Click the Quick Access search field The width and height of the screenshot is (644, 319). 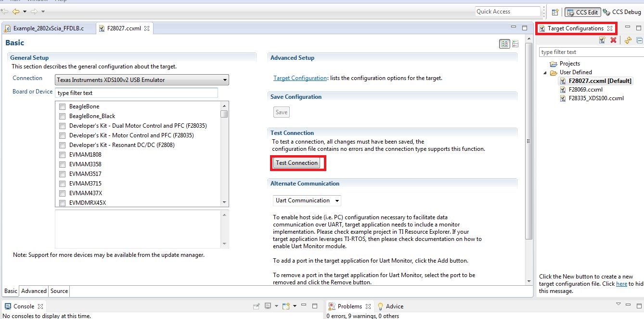click(508, 12)
